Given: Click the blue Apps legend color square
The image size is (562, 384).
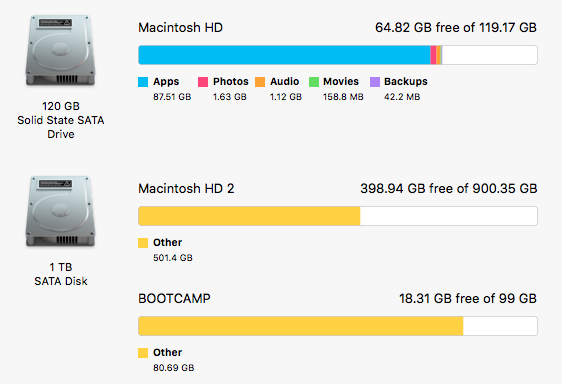Looking at the screenshot, I should [143, 82].
